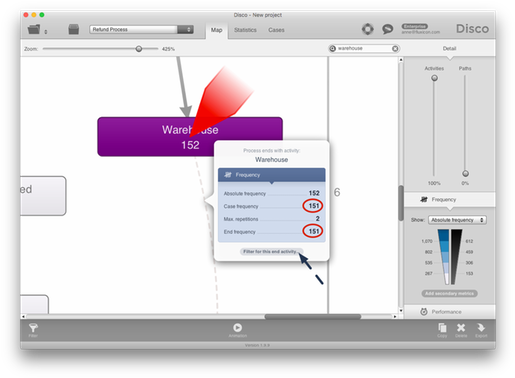Click the 425% zoom value
The image size is (515, 378).
coord(168,49)
